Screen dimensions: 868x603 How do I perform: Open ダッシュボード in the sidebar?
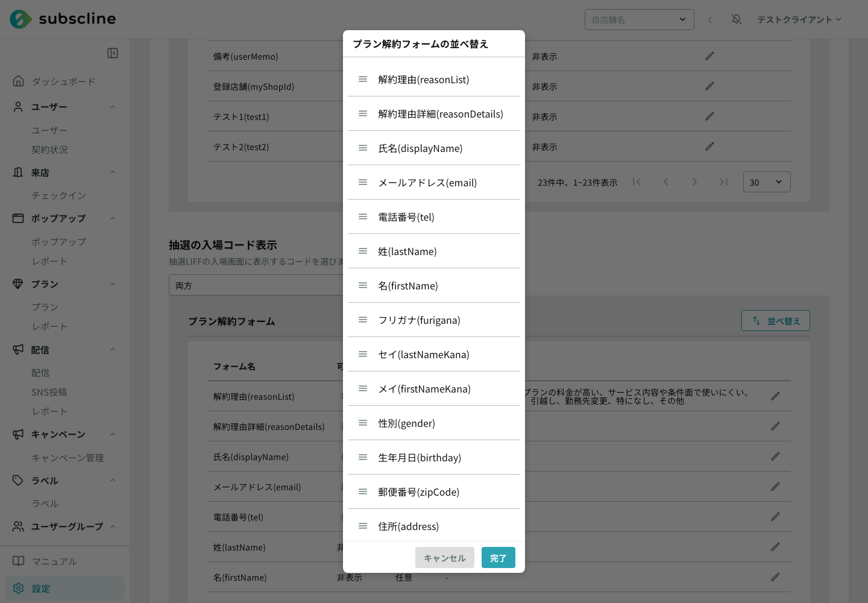[63, 81]
